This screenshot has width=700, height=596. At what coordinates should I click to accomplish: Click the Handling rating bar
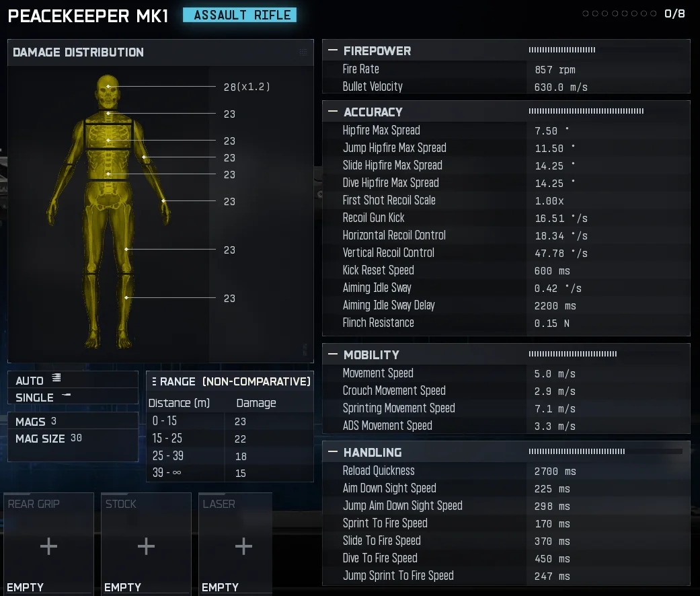[605, 451]
